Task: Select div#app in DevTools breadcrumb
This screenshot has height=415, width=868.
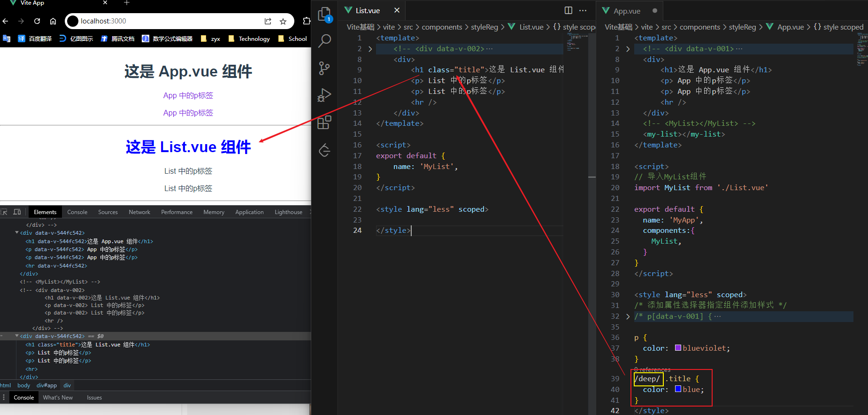Action: tap(46, 385)
